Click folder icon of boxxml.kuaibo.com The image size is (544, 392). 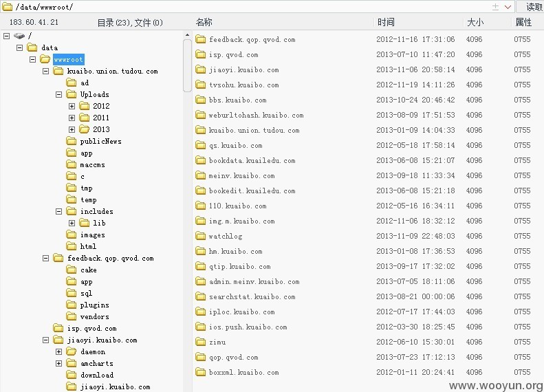coord(201,372)
